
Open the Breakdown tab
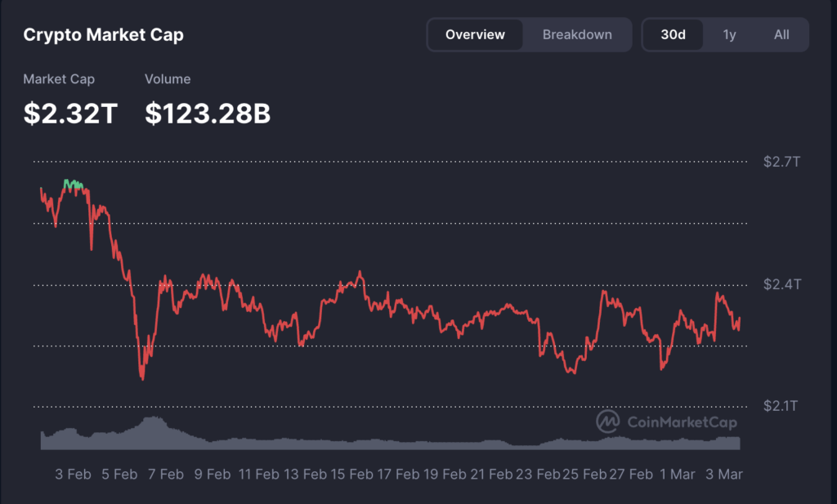577,34
